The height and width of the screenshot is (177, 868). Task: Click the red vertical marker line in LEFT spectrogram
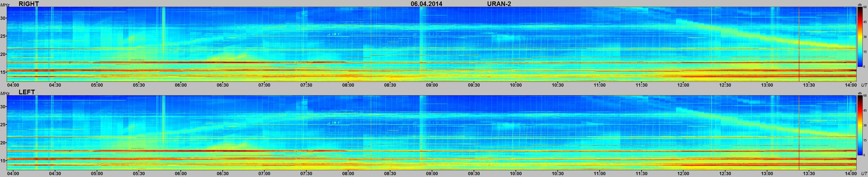tap(799, 133)
